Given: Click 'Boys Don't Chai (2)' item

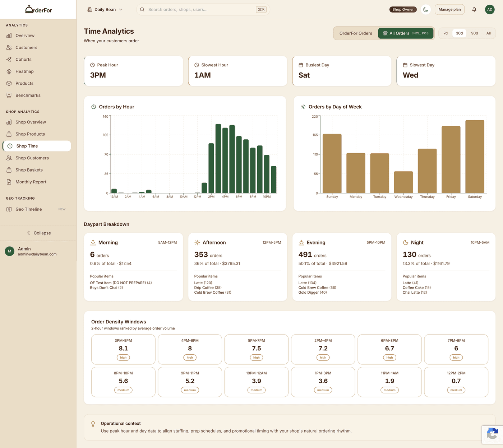Looking at the screenshot, I should (x=106, y=288).
